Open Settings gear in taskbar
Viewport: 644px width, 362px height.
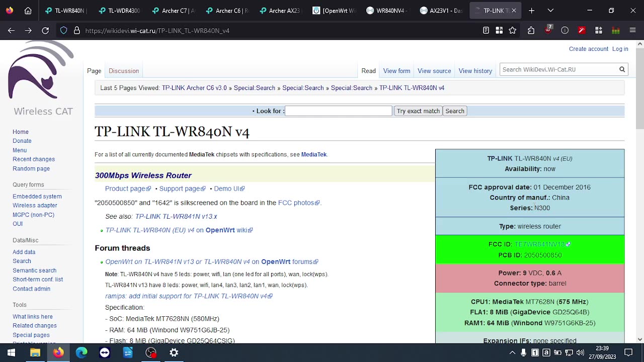(174, 352)
